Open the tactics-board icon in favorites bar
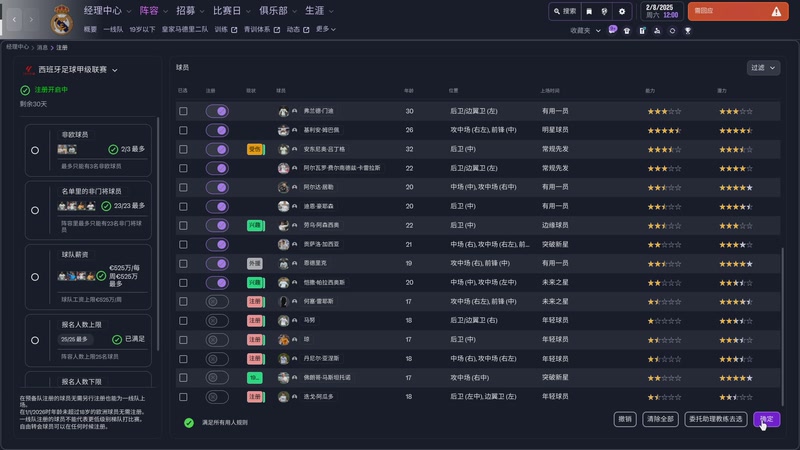Screen dimensions: 800x450 (x=657, y=31)
